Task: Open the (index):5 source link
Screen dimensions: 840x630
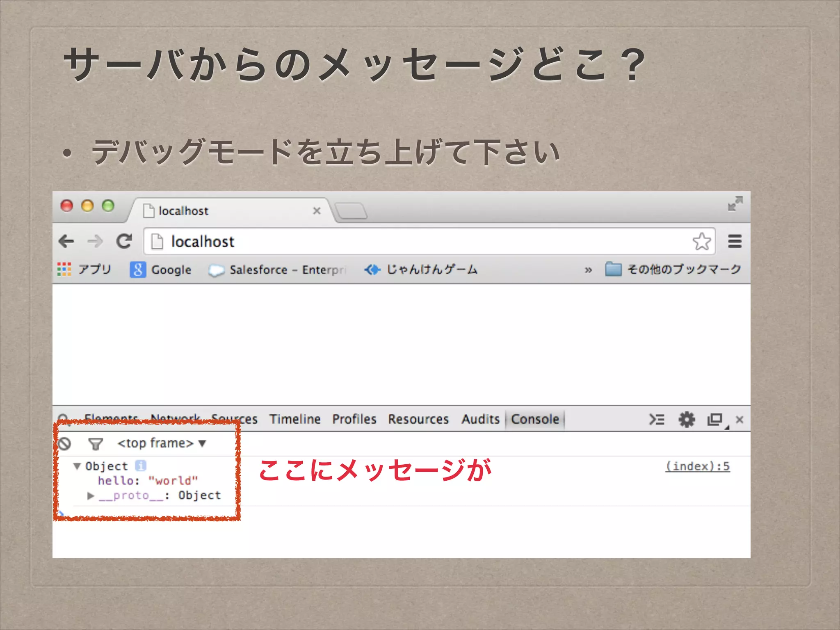Action: [697, 466]
